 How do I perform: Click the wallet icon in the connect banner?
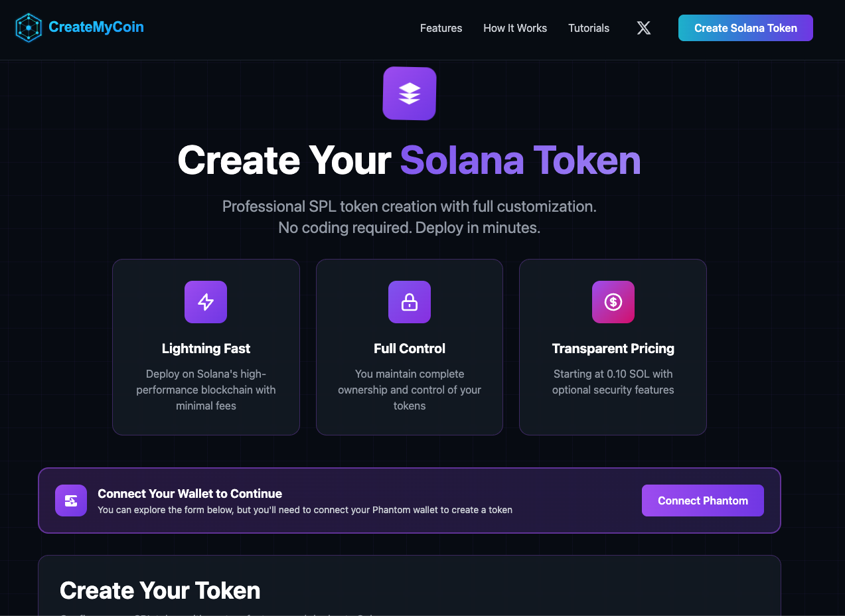[x=70, y=501]
